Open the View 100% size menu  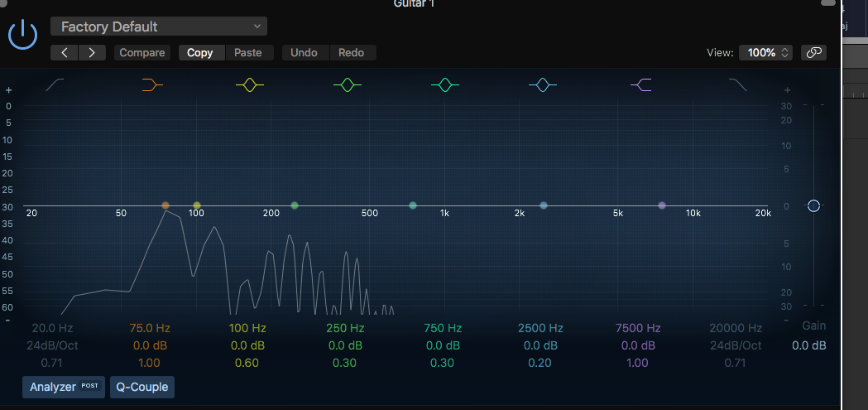766,53
